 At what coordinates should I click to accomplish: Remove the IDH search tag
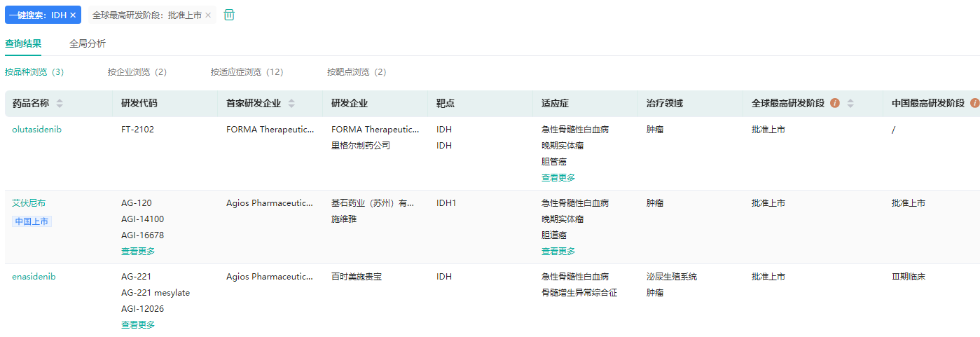(x=73, y=15)
